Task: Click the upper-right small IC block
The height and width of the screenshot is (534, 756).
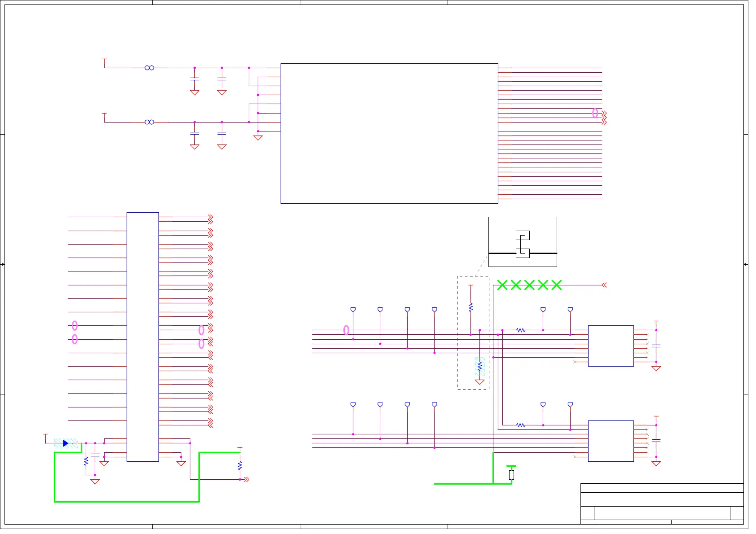Action: click(x=611, y=346)
